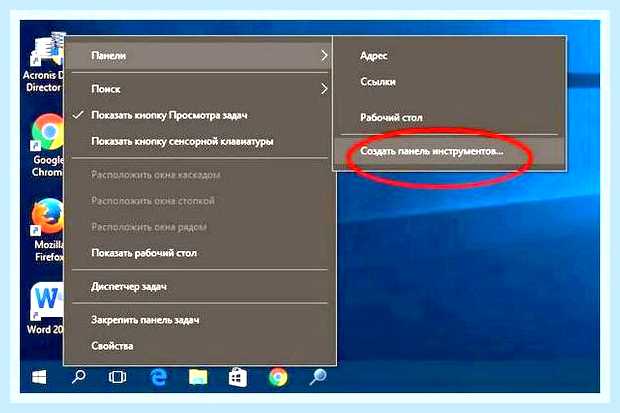Open Диспетчер задач from the menu
Viewport: 620px width, 413px height.
coord(200,286)
